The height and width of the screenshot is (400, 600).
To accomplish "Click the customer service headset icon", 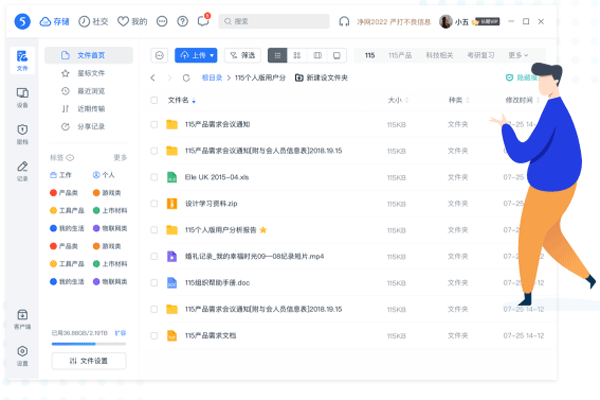I will [344, 20].
